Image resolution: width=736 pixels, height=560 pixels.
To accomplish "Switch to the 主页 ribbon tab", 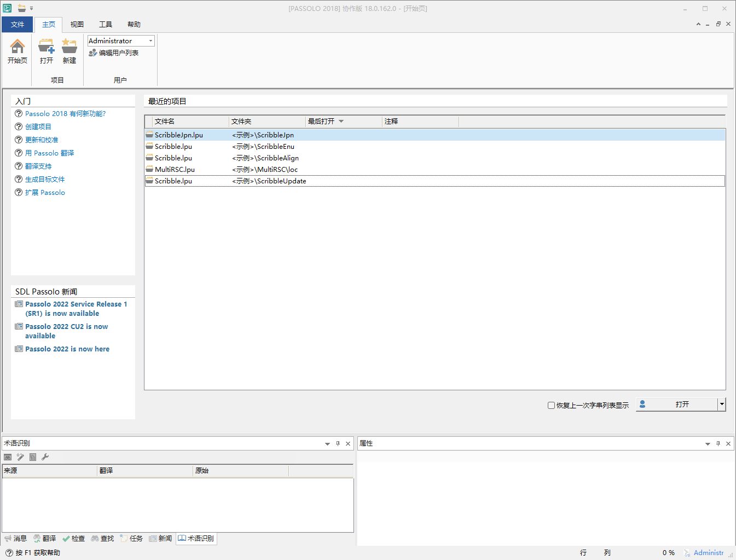I will (x=49, y=25).
